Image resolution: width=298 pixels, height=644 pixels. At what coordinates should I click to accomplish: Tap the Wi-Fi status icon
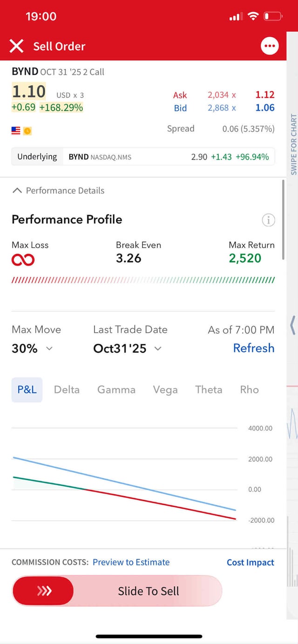click(x=253, y=16)
